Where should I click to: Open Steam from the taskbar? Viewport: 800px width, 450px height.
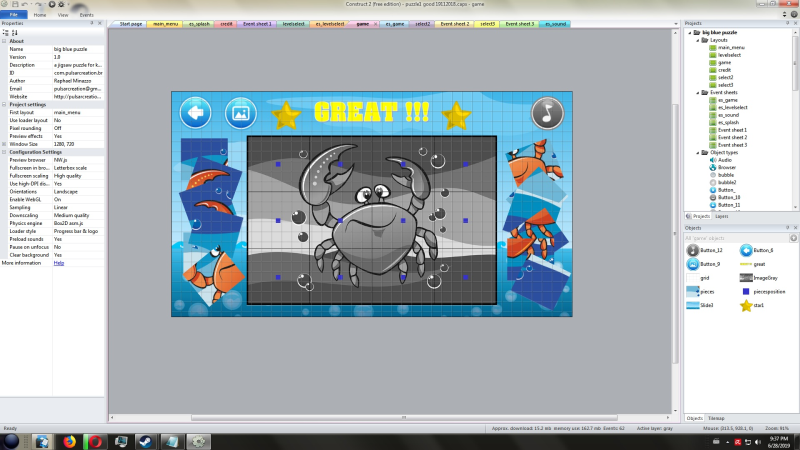point(145,441)
